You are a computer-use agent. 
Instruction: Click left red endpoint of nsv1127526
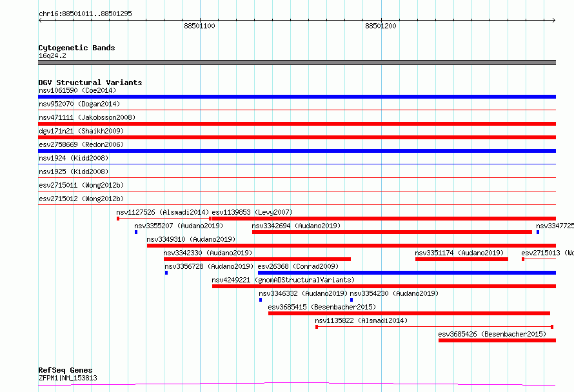pyautogui.click(x=118, y=219)
